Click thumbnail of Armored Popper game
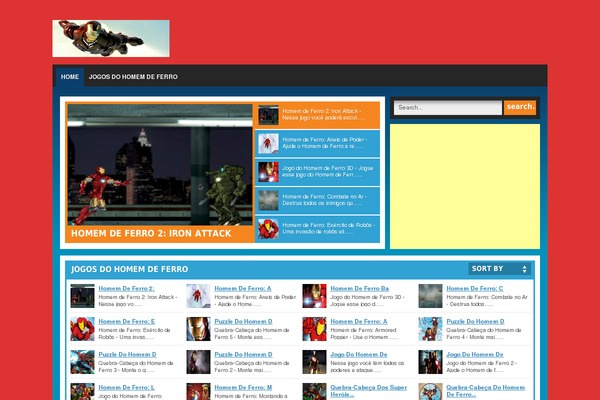 [314, 329]
